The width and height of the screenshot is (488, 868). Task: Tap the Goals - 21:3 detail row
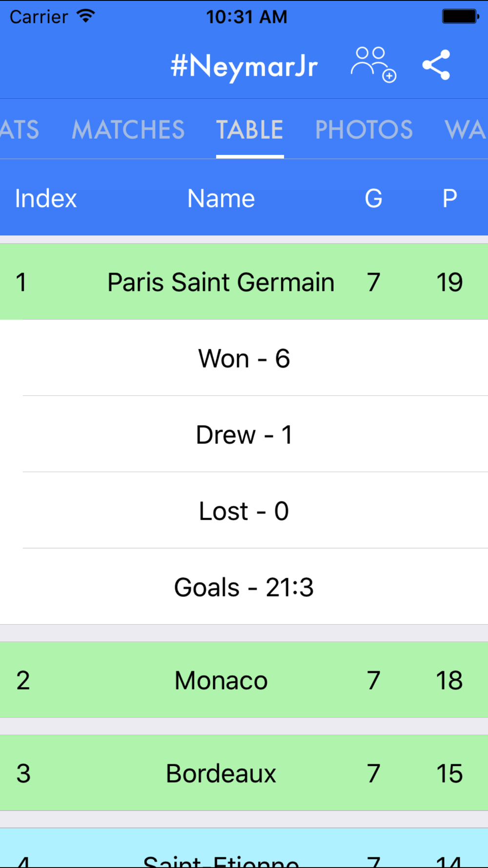(x=244, y=587)
